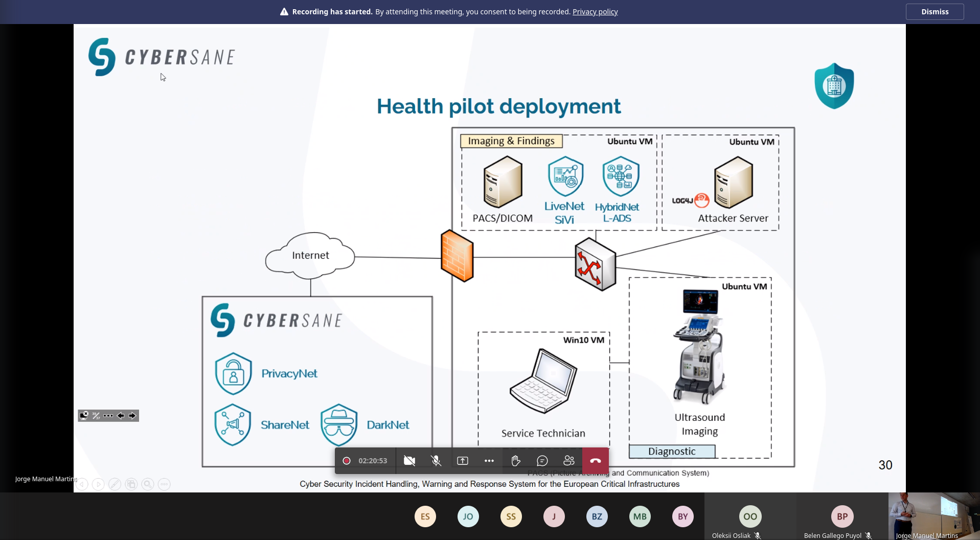Click the recording indicator red dot
980x540 pixels.
click(x=347, y=461)
